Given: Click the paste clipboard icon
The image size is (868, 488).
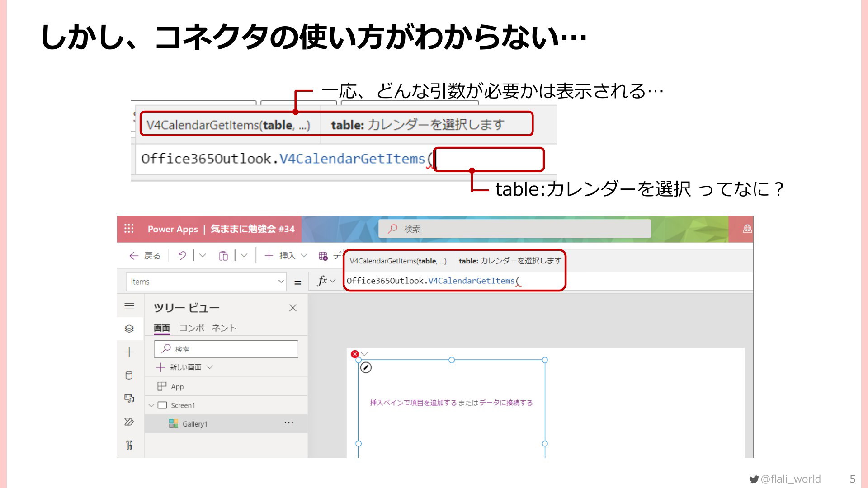Looking at the screenshot, I should [223, 256].
